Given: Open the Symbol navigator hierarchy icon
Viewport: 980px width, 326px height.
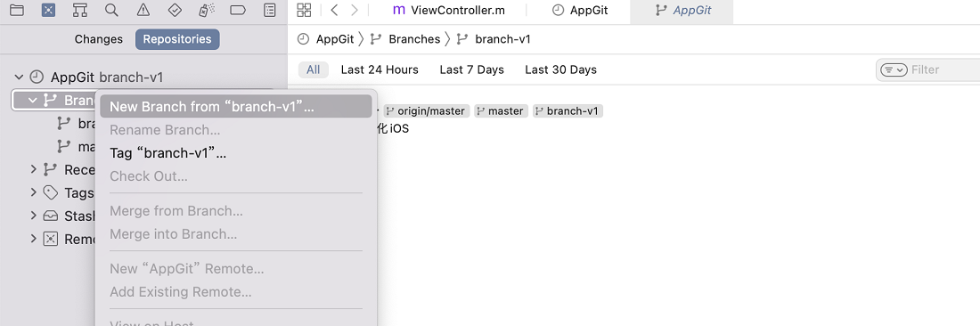Looking at the screenshot, I should [80, 10].
